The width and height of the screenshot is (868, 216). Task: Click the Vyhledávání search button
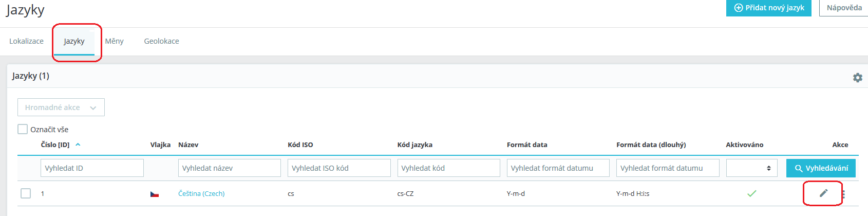click(x=820, y=168)
